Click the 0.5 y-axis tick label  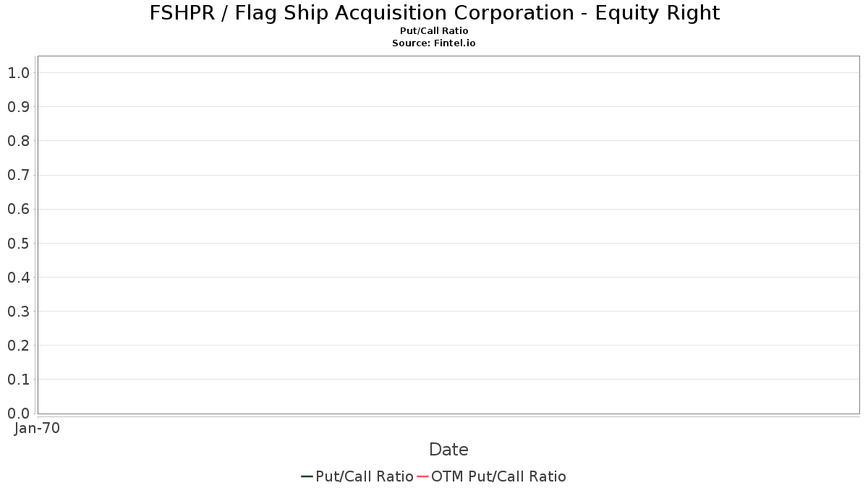(x=18, y=244)
